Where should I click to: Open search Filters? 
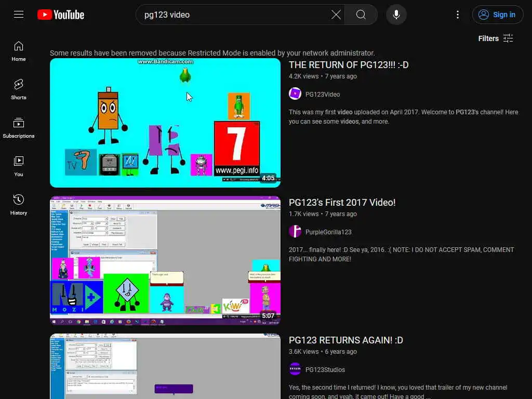pos(496,38)
